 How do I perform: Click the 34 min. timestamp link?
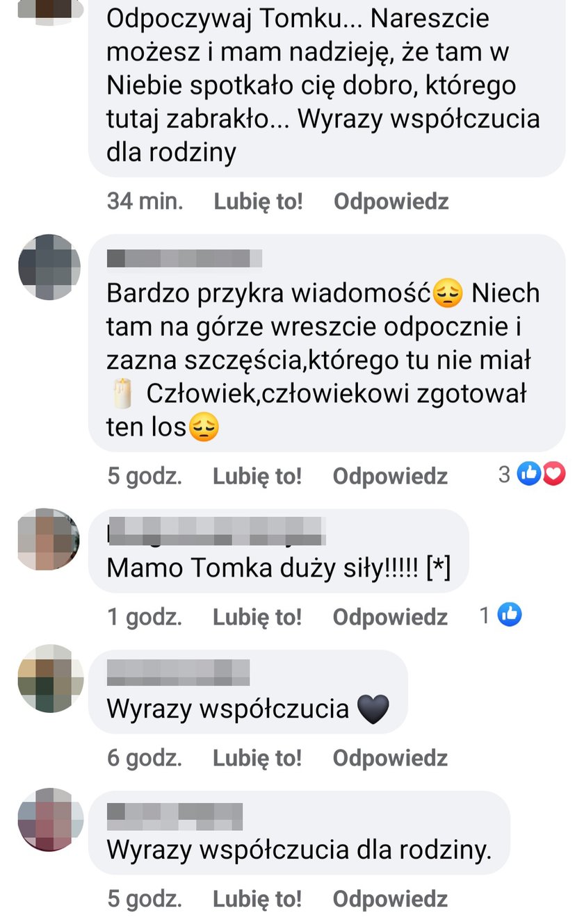coord(145,201)
